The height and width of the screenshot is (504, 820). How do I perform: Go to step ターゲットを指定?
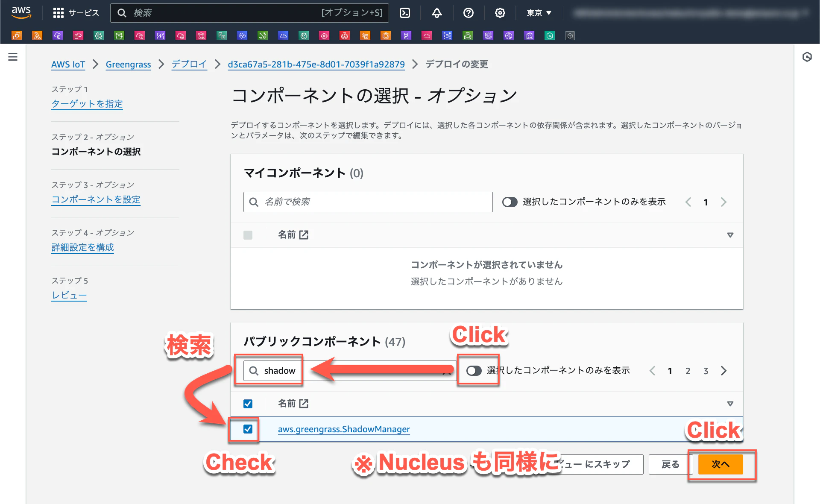pos(87,104)
